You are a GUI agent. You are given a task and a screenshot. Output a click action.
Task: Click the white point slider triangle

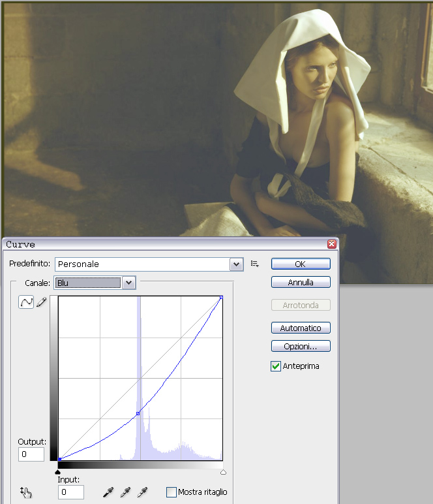tap(223, 471)
